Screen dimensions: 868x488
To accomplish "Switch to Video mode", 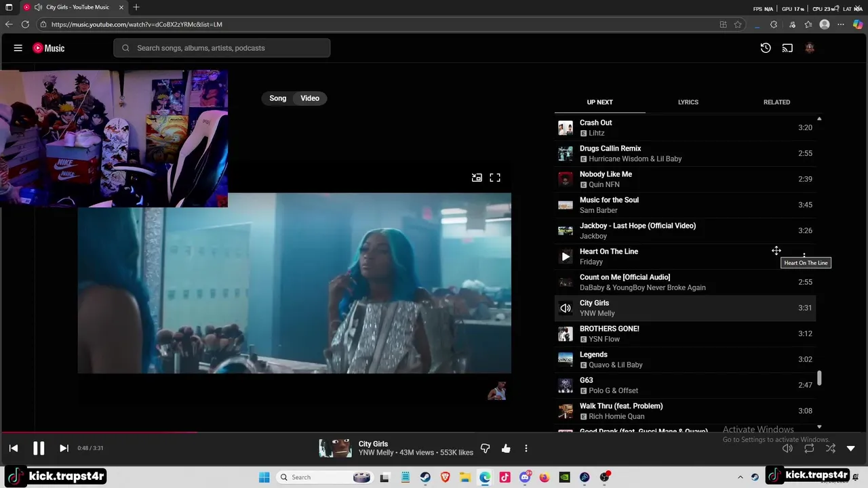I will (x=310, y=98).
